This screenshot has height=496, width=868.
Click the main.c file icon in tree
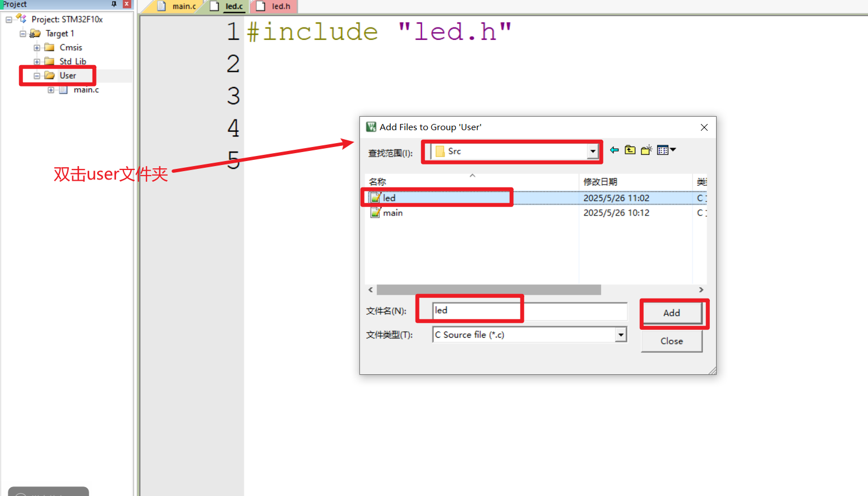pyautogui.click(x=63, y=90)
